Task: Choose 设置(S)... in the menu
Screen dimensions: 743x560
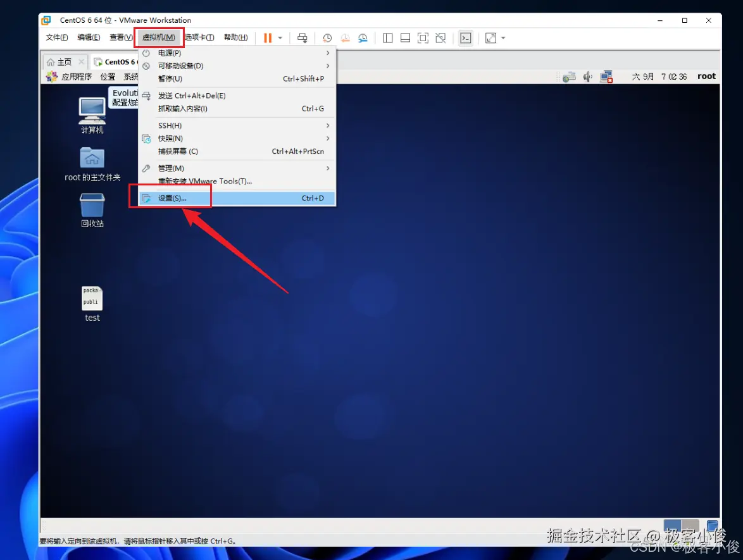Action: [x=237, y=198]
